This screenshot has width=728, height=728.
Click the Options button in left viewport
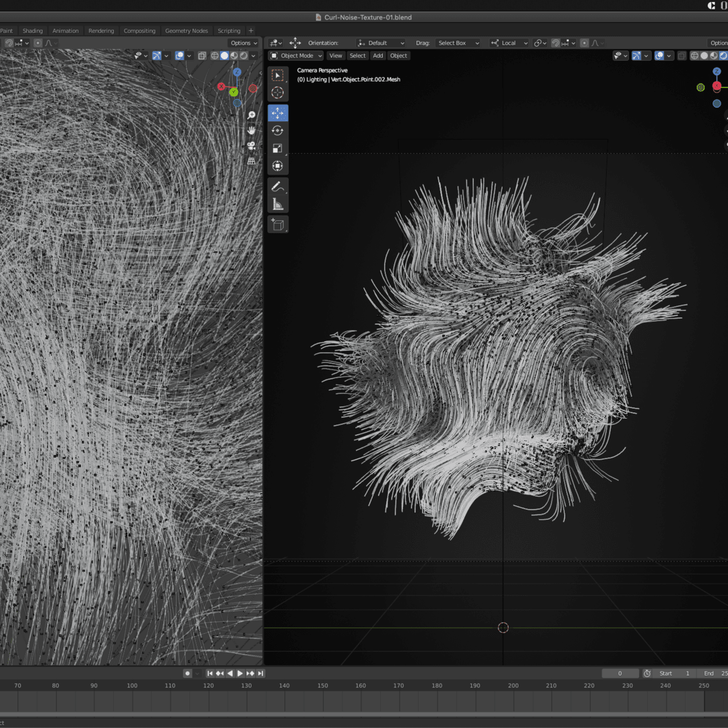243,43
